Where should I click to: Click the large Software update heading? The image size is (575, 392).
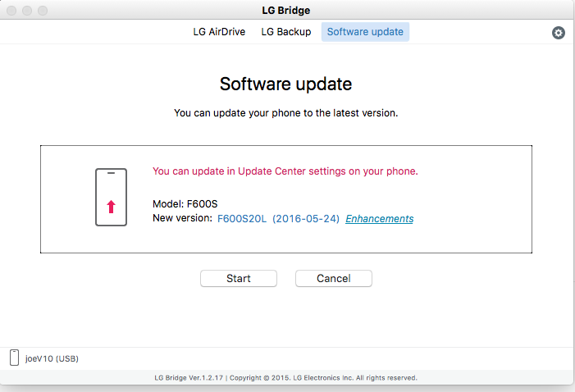pos(286,84)
